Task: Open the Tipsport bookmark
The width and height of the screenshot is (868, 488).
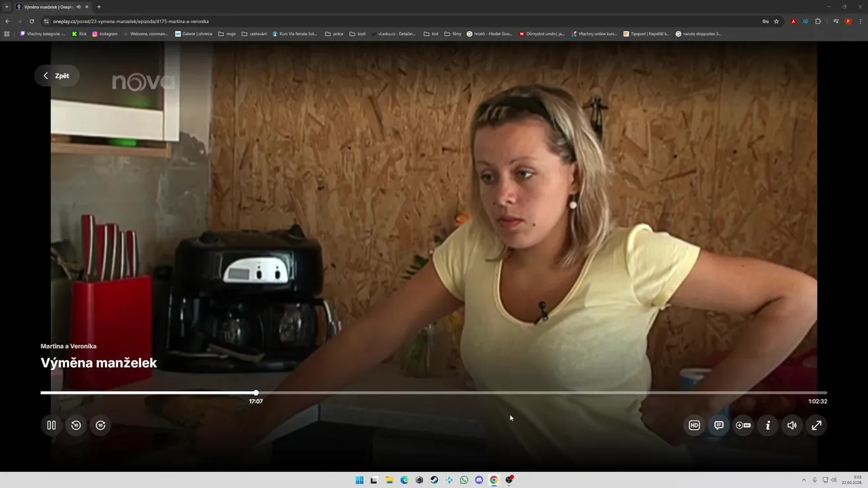Action: [x=647, y=33]
